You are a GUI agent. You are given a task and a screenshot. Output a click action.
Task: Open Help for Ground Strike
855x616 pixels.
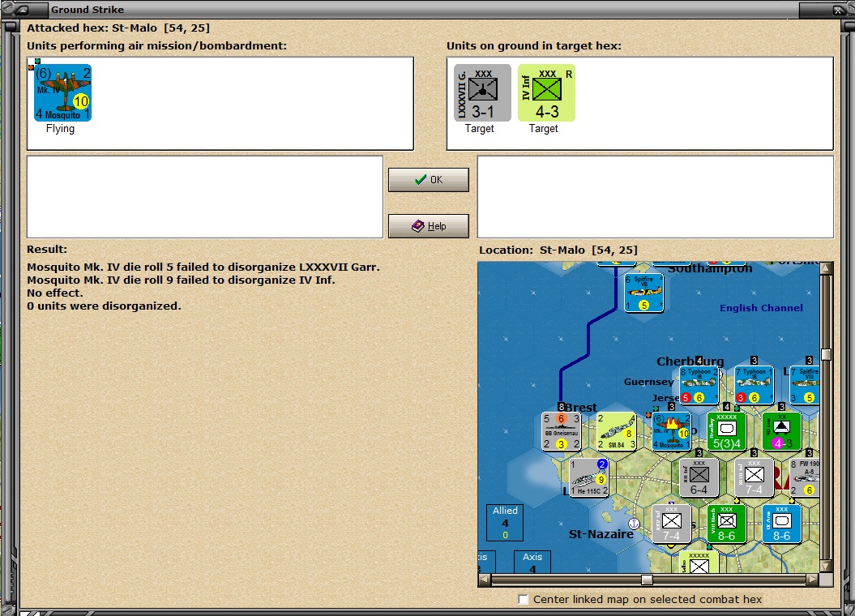point(429,225)
